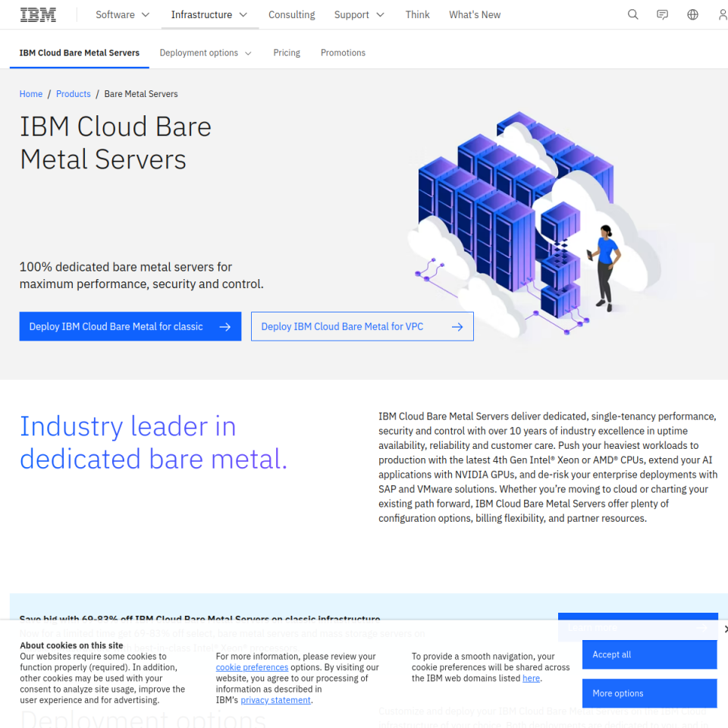Click the IBM logo
This screenshot has width=728, height=728.
[38, 14]
